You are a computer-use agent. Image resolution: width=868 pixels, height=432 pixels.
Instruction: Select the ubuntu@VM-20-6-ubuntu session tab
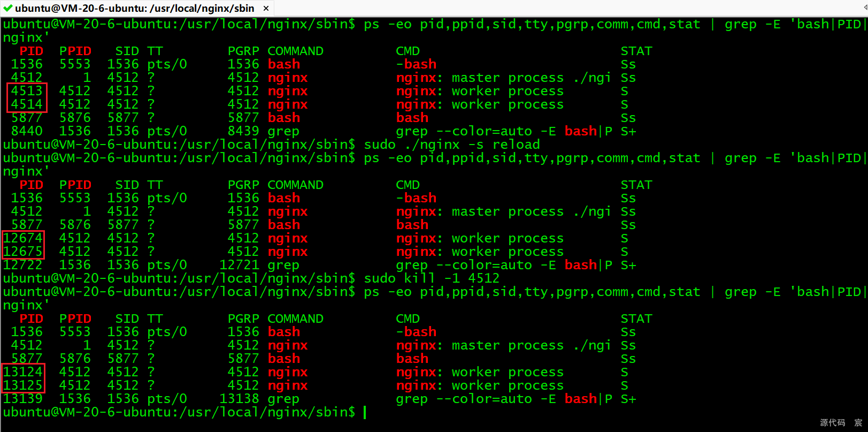click(137, 8)
